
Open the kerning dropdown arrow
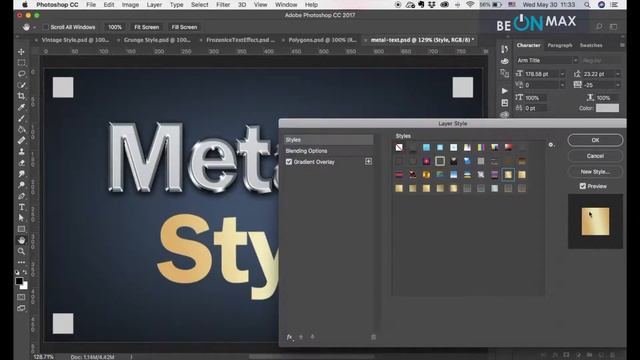(x=562, y=85)
